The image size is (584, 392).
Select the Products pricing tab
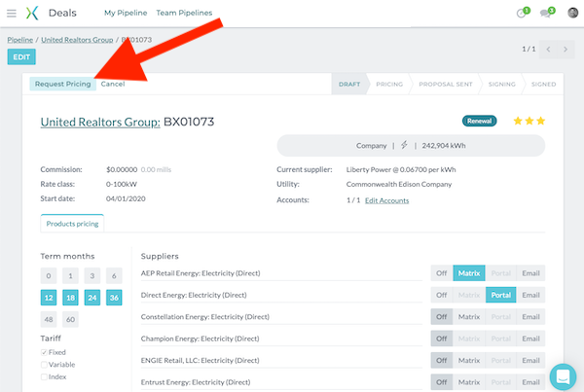click(x=72, y=224)
